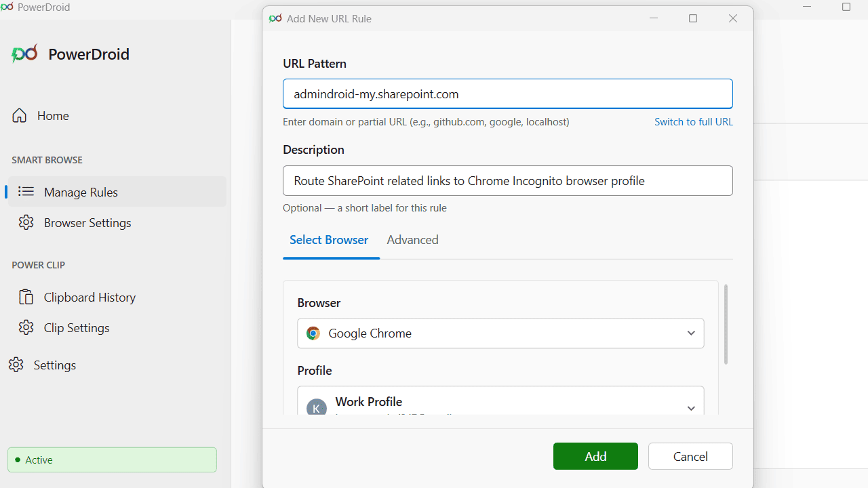Switch to the Advanced tab
Image resolution: width=868 pixels, height=488 pixels.
point(412,240)
